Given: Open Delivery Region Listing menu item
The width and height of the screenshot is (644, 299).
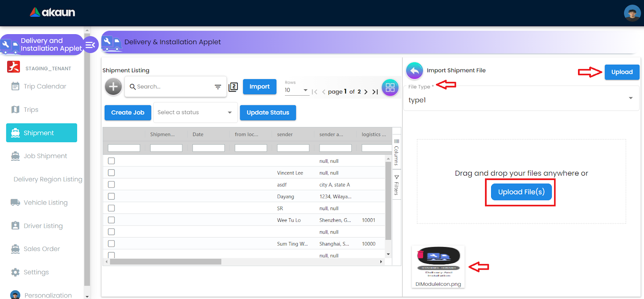Looking at the screenshot, I should tap(48, 179).
